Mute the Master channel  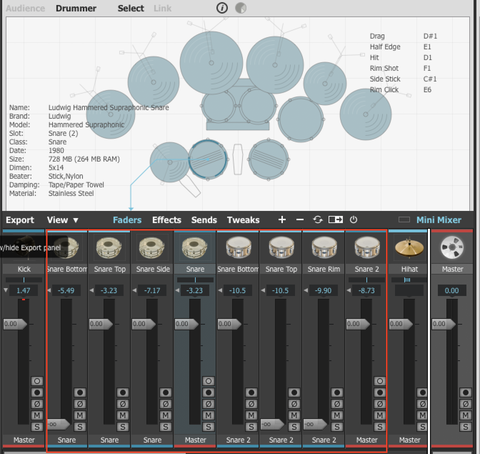coord(465,415)
